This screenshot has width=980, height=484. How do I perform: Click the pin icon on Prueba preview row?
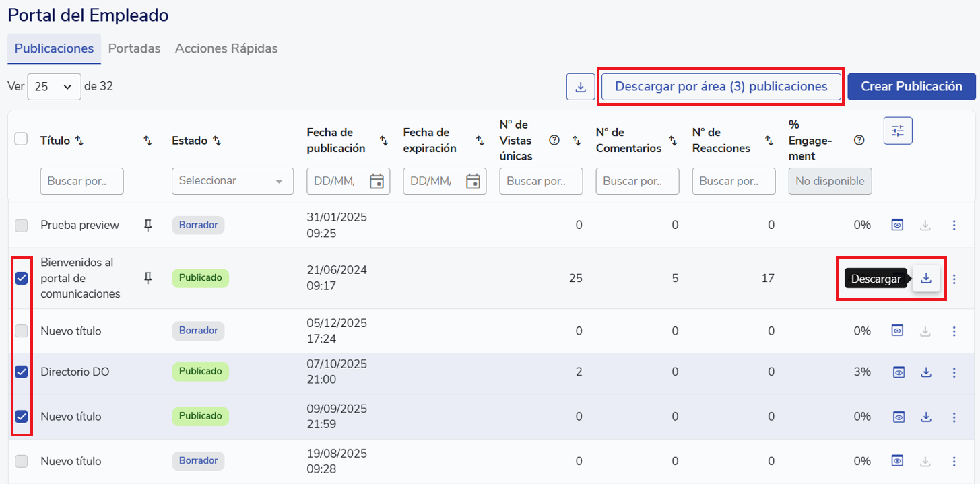148,225
